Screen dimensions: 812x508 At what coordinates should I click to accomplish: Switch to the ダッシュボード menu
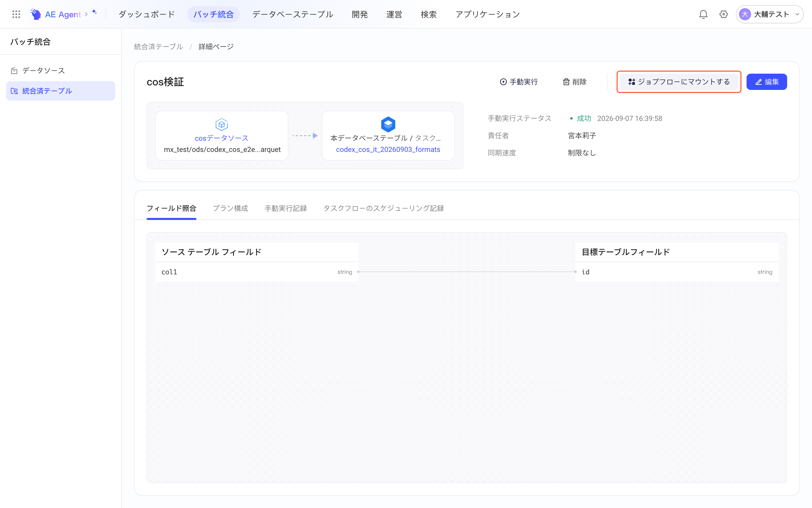147,14
